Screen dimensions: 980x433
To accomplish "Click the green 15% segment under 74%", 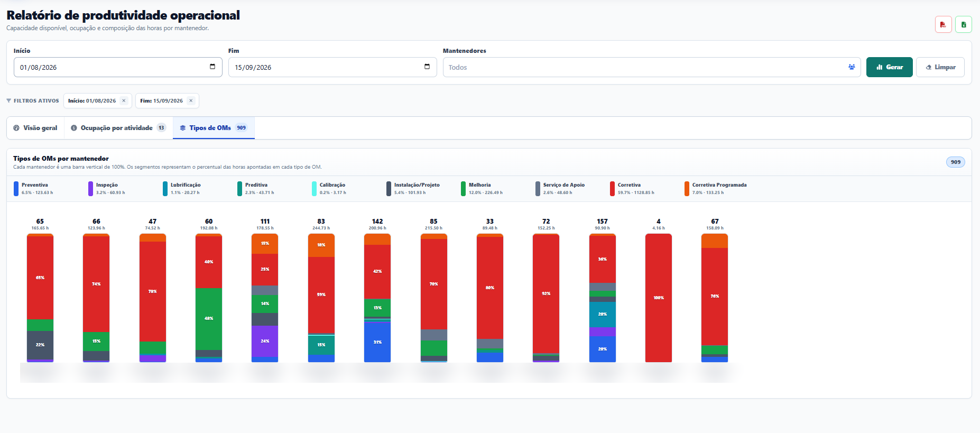I will point(96,342).
